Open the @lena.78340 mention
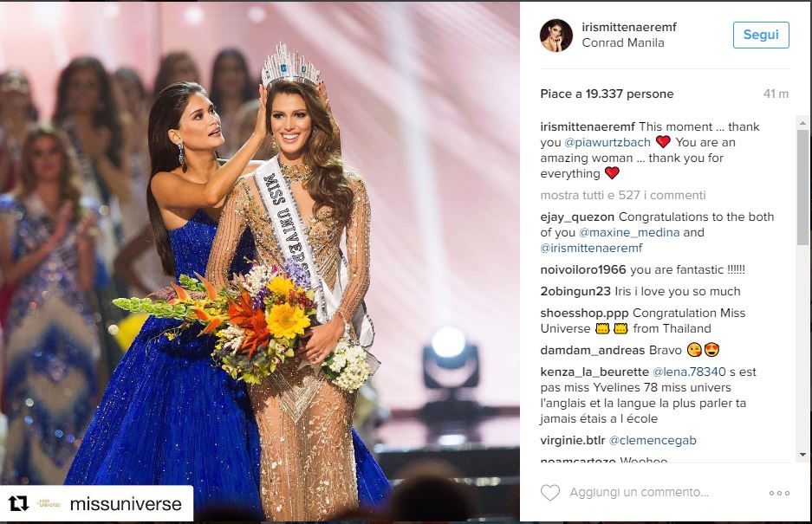The height and width of the screenshot is (524, 812). 689,372
